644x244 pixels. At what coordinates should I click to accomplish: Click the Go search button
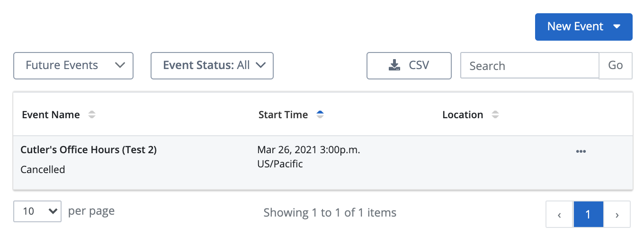click(616, 65)
